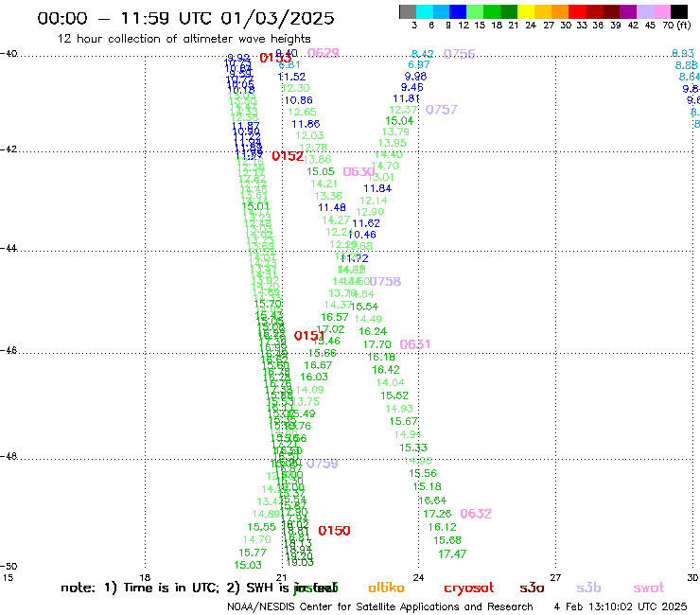
Task: Select the purple color scale block
Action: (x=628, y=11)
